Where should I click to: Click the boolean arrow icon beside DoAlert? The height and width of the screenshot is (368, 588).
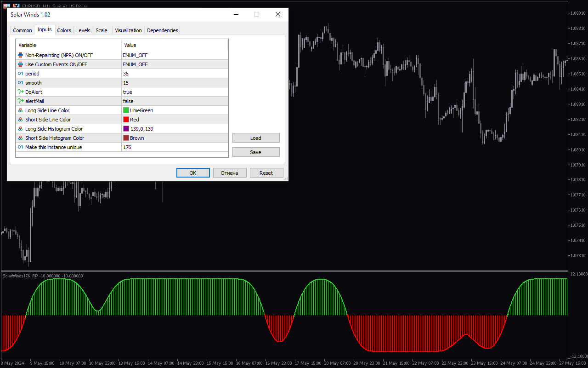coord(20,92)
